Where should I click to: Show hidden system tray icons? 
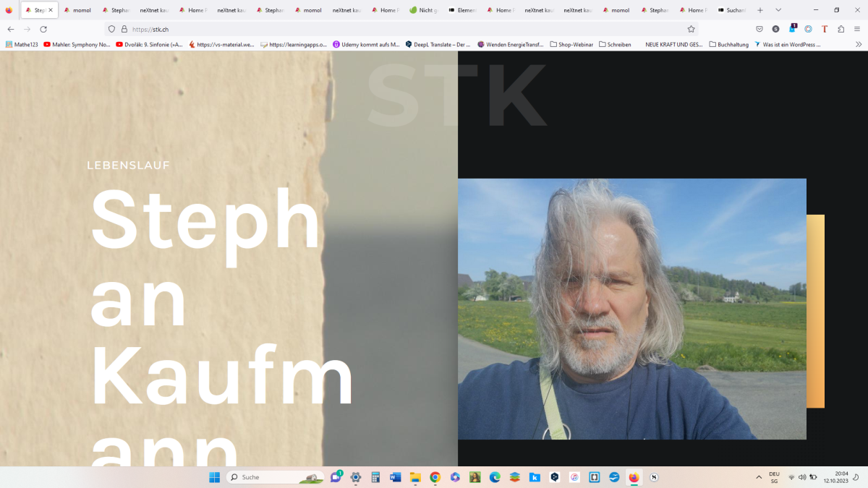point(759,477)
